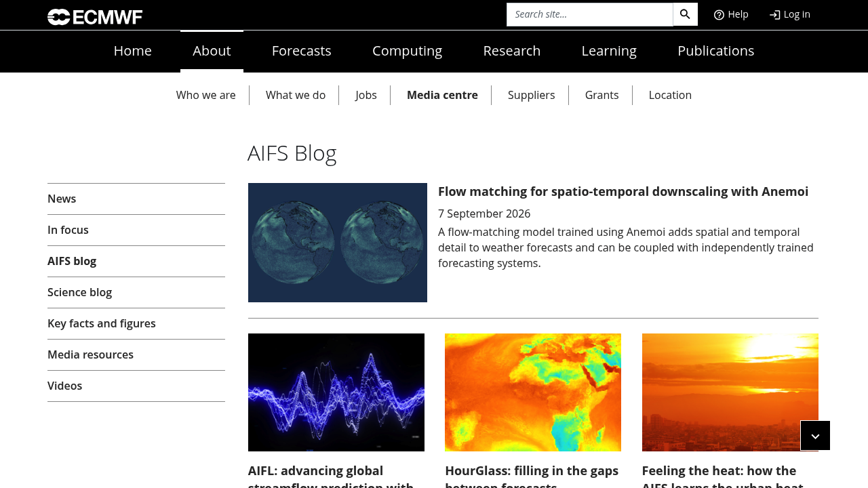Open the Location submenu link
The width and height of the screenshot is (868, 488).
tap(670, 95)
